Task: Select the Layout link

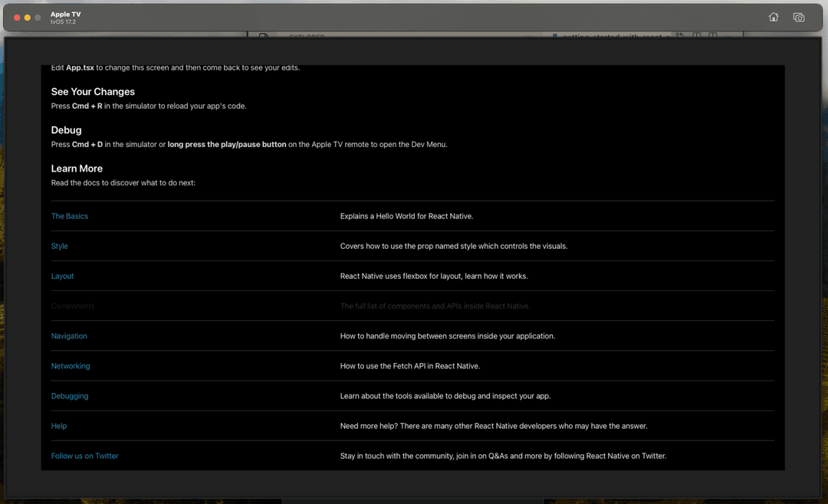Action: (x=63, y=276)
